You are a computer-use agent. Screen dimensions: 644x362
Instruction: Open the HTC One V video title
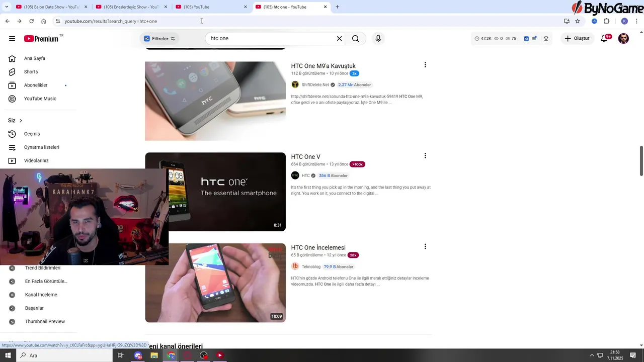point(305,157)
